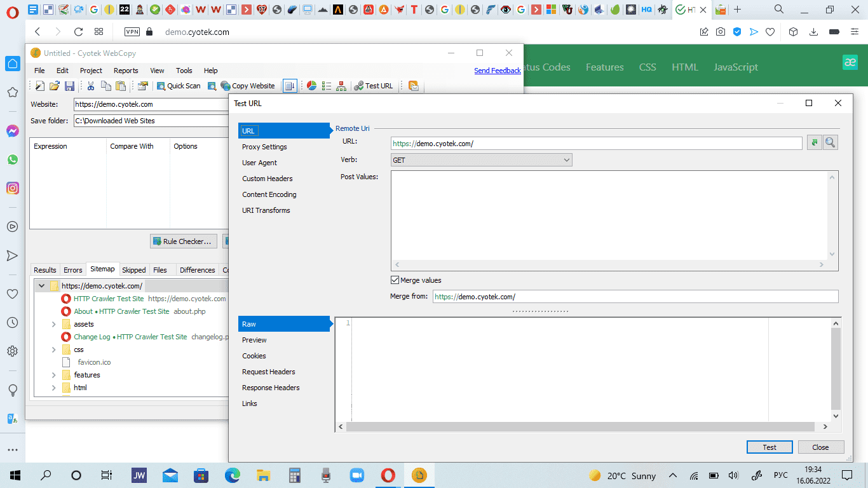Open project with the folder toolbar icon
Image resolution: width=868 pixels, height=488 pixels.
pyautogui.click(x=55, y=86)
